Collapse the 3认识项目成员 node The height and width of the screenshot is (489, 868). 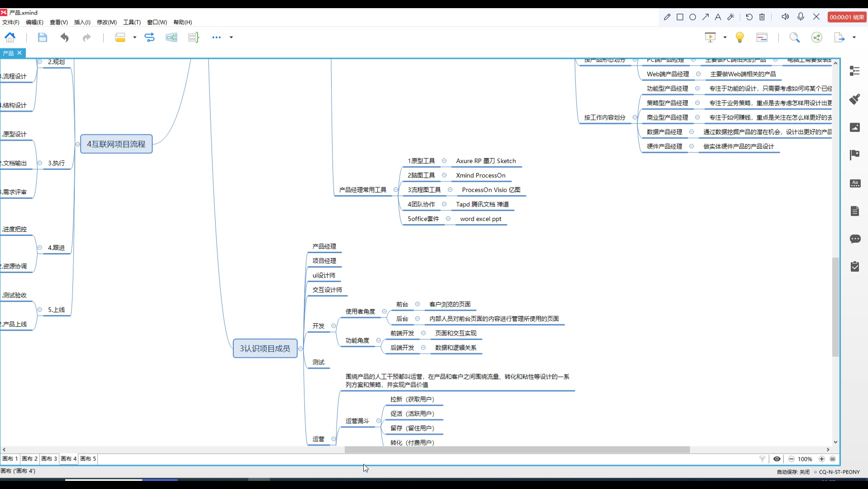pos(300,349)
